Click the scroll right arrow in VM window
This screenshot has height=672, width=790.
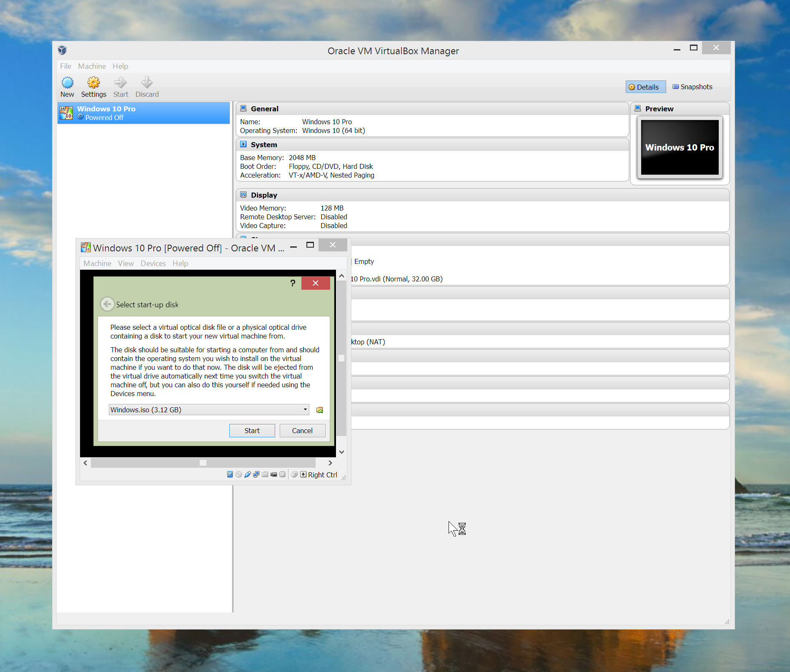click(x=330, y=463)
